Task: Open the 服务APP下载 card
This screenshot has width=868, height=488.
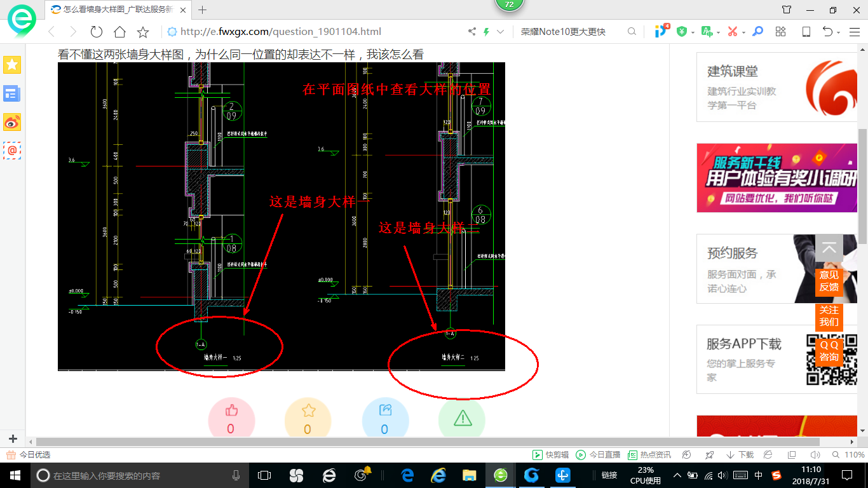Action: pyautogui.click(x=777, y=360)
